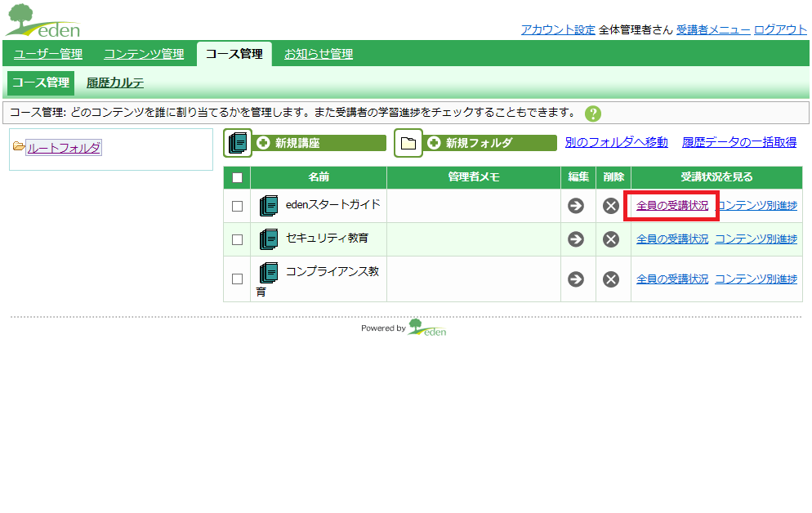Screen dimensions: 812x513
Task: Click the root folder icon in tree
Action: click(19, 146)
